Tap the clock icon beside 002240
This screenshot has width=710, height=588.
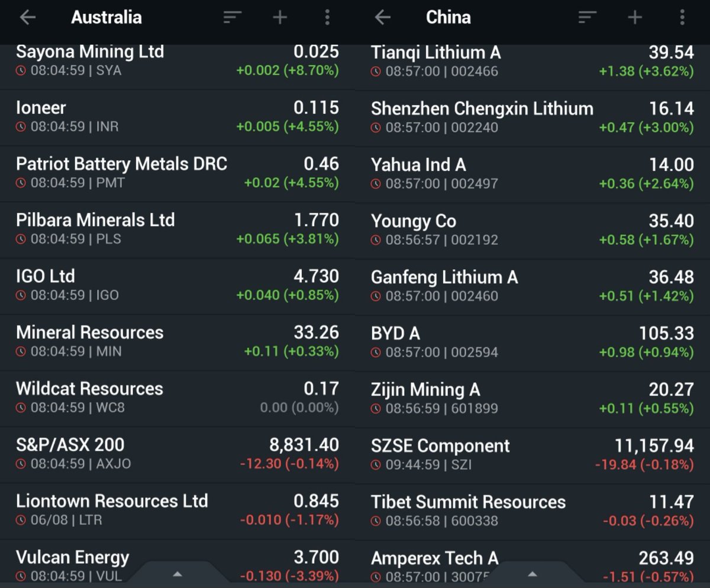376,127
